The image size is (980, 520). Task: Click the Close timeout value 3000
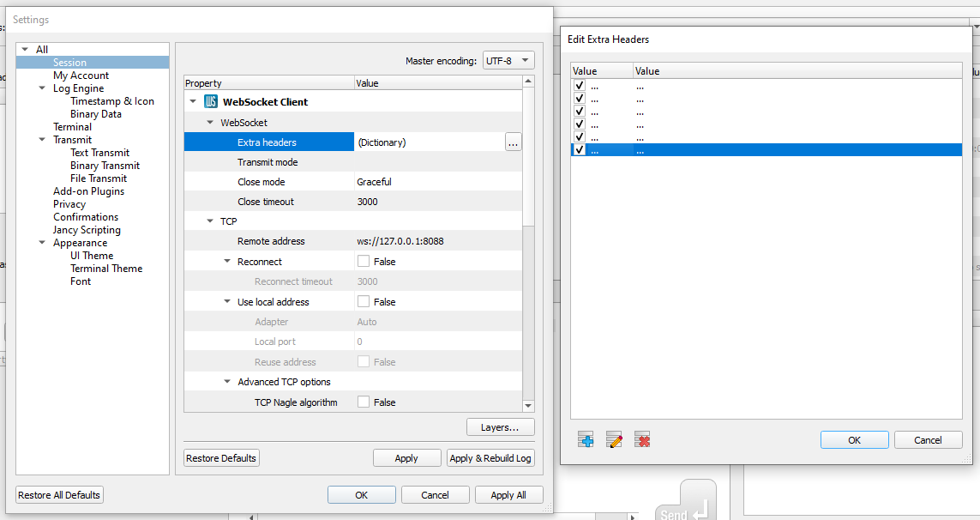coord(368,202)
